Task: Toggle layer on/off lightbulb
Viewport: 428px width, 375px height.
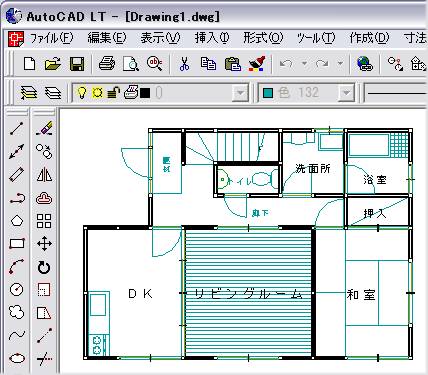Action: (x=82, y=92)
